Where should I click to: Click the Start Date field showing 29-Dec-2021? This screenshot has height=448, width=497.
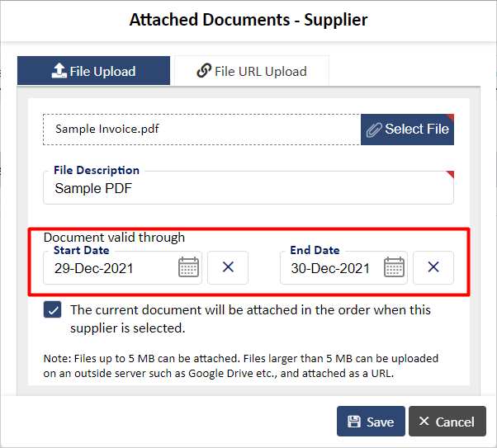[x=122, y=267]
